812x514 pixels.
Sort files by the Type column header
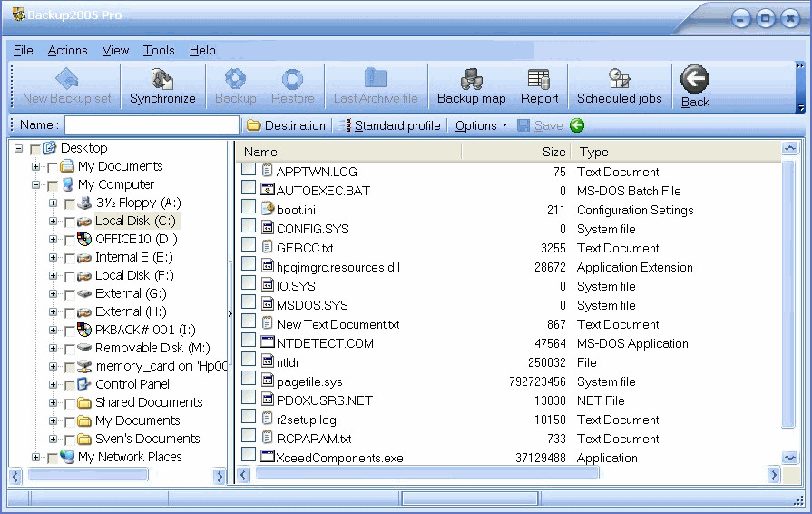675,152
